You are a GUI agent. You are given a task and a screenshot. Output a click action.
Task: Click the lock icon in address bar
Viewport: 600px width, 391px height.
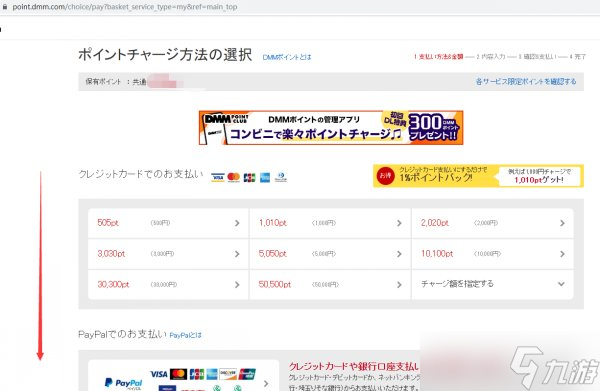(x=5, y=7)
